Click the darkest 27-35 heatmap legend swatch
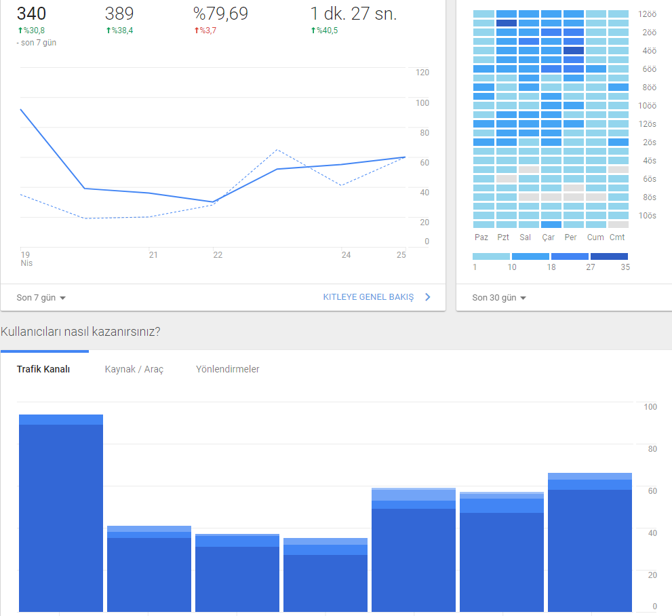 tap(609, 256)
